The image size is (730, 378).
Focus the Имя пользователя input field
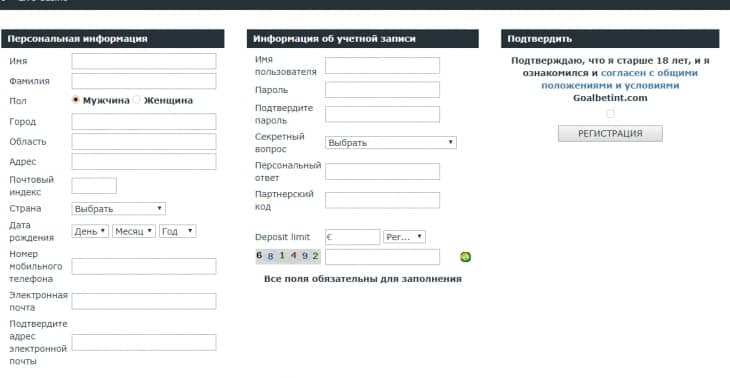(x=382, y=66)
